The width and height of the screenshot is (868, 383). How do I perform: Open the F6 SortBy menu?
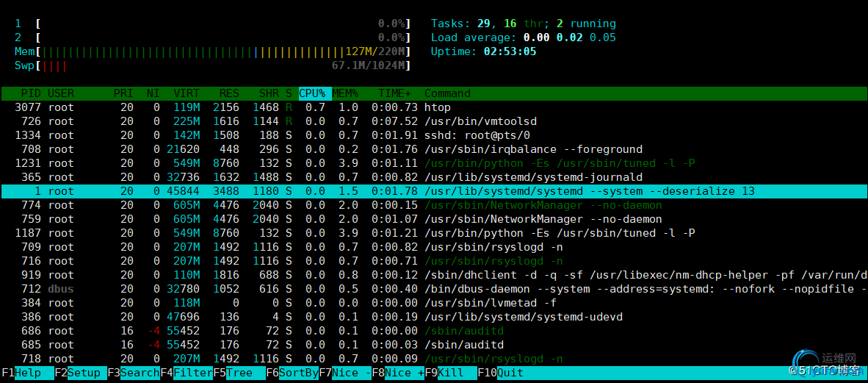tap(292, 373)
